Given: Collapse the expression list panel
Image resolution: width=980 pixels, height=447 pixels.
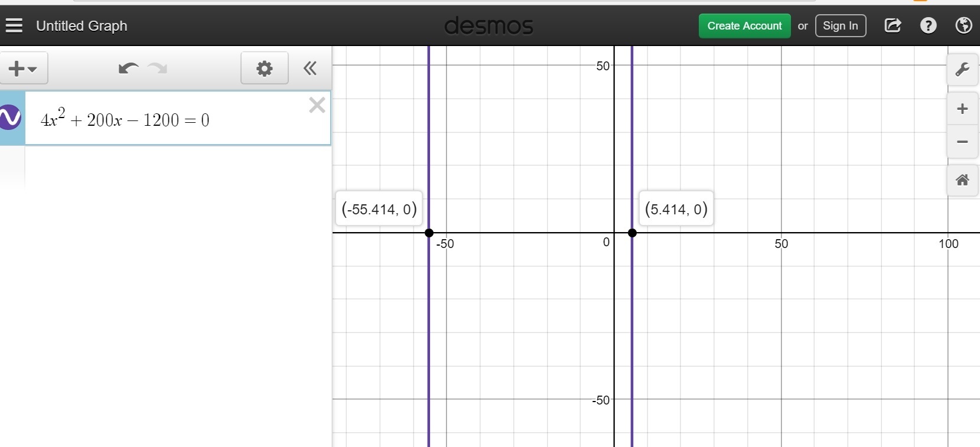Looking at the screenshot, I should point(310,68).
